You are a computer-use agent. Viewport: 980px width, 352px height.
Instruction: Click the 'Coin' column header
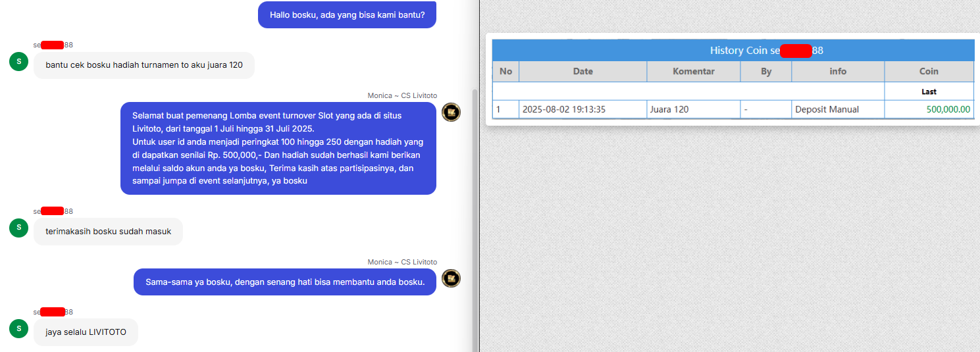pos(929,72)
